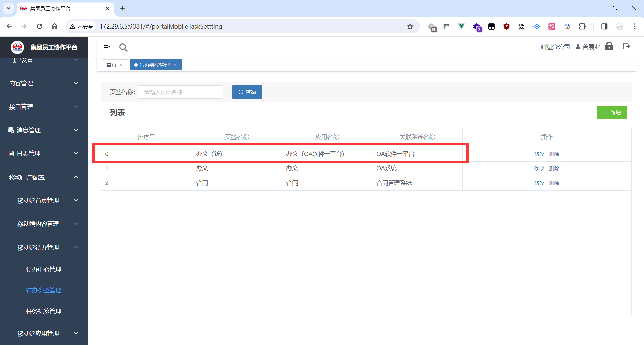This screenshot has width=644, height=345.
Task: Close the 待办类型管理 tab
Action: (175, 65)
